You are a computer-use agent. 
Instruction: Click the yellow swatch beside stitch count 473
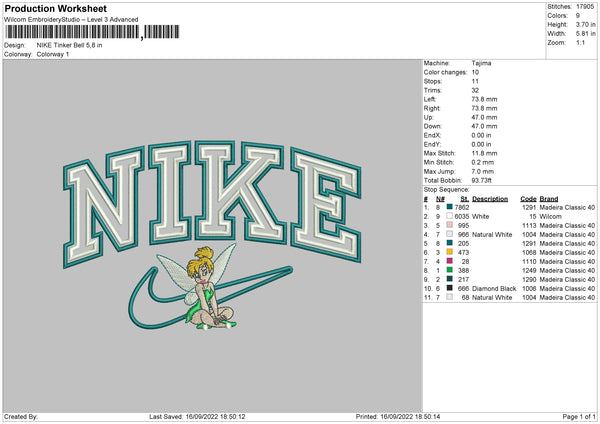(x=449, y=252)
